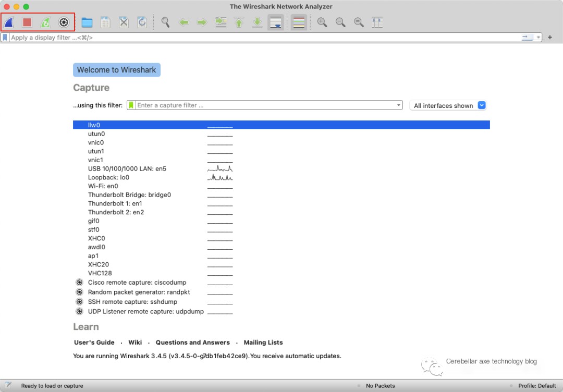Select Wi-Fi: en0 interface

pos(281,186)
